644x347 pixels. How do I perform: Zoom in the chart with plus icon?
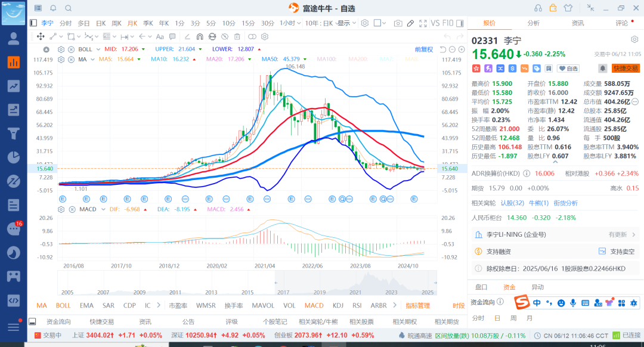click(462, 49)
